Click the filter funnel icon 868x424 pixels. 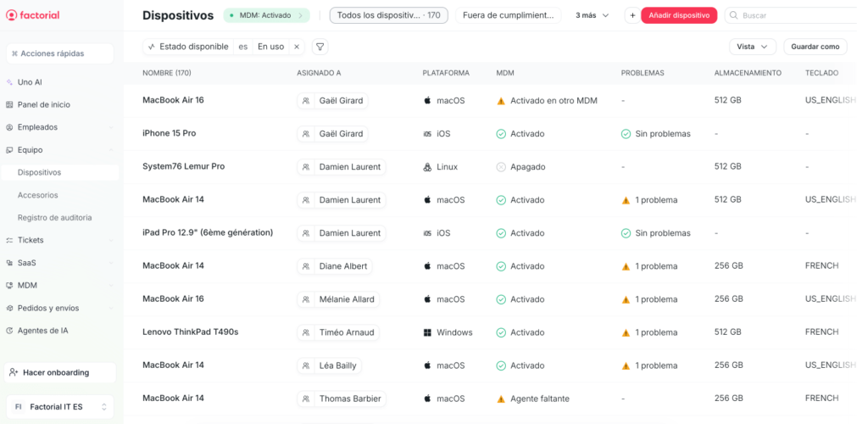pos(320,47)
